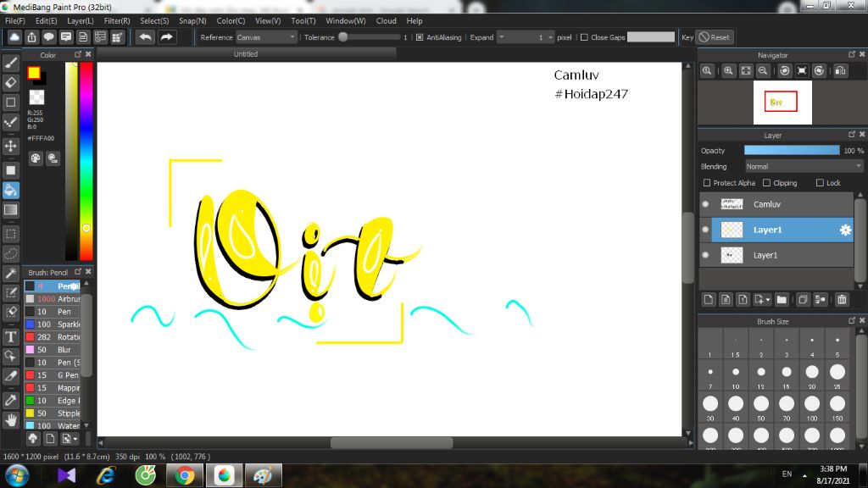Enable Protect Alpha checkbox
The height and width of the screenshot is (488, 868).
(x=707, y=183)
